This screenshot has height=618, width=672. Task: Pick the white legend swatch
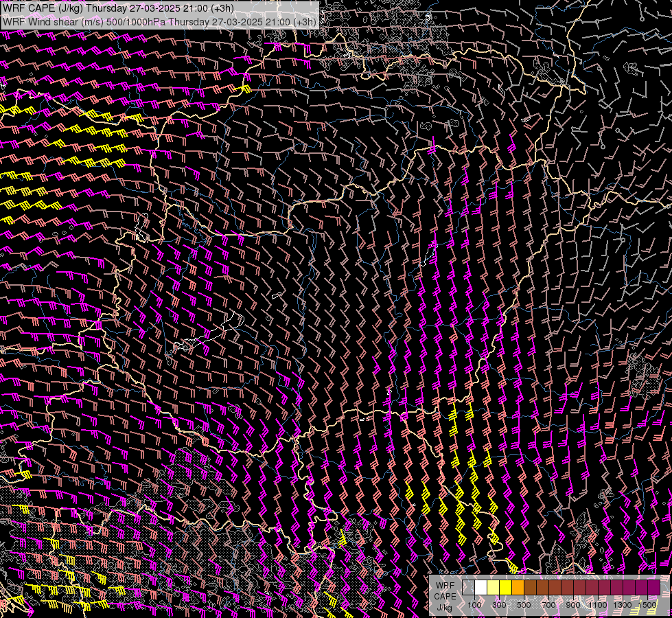coord(481,588)
